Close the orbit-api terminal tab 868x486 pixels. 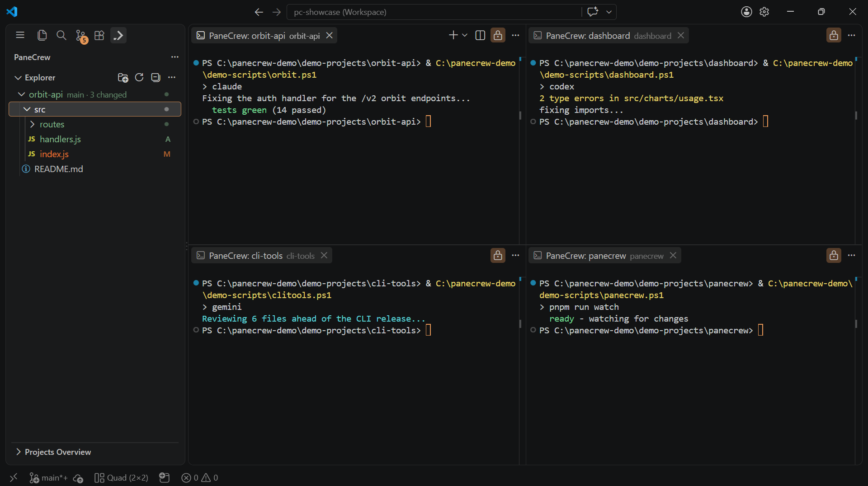[330, 35]
